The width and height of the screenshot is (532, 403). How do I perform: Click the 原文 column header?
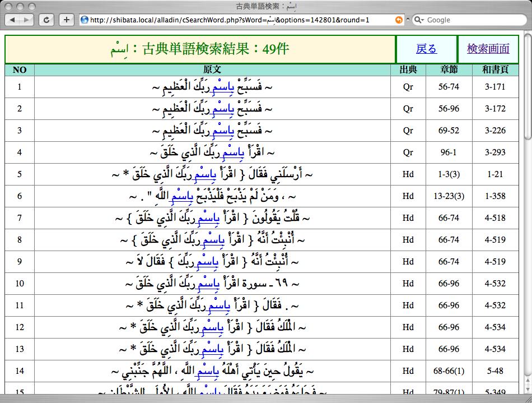coord(212,70)
